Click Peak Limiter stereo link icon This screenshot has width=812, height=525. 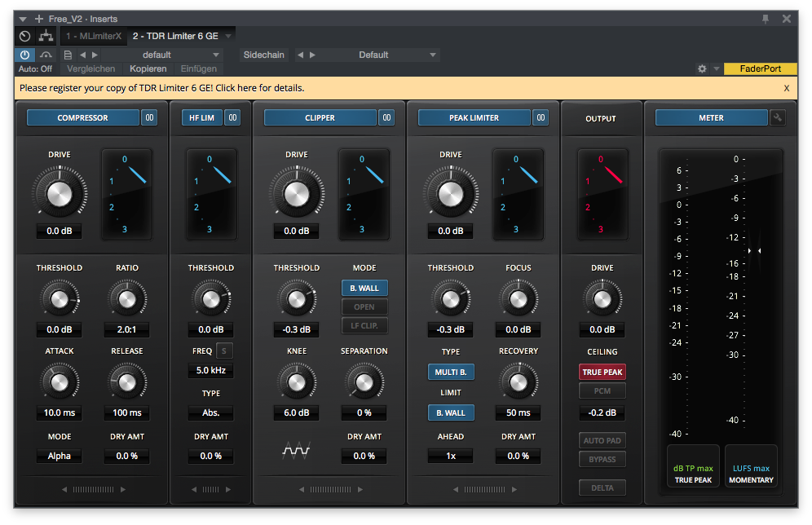coord(541,117)
